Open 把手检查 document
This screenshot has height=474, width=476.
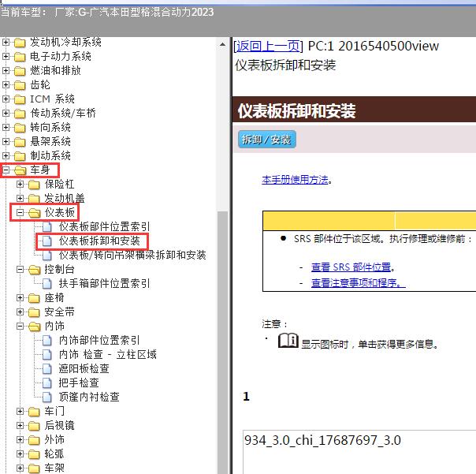coord(79,383)
